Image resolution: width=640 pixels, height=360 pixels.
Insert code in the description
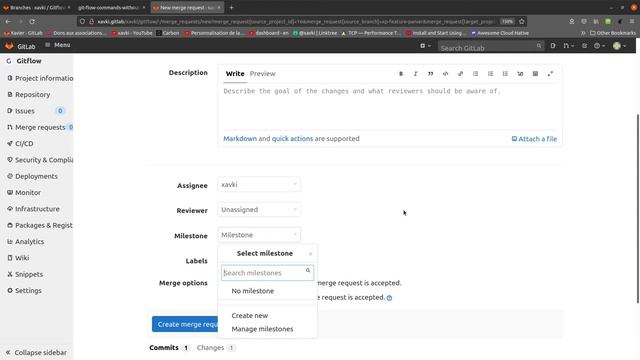tap(445, 74)
